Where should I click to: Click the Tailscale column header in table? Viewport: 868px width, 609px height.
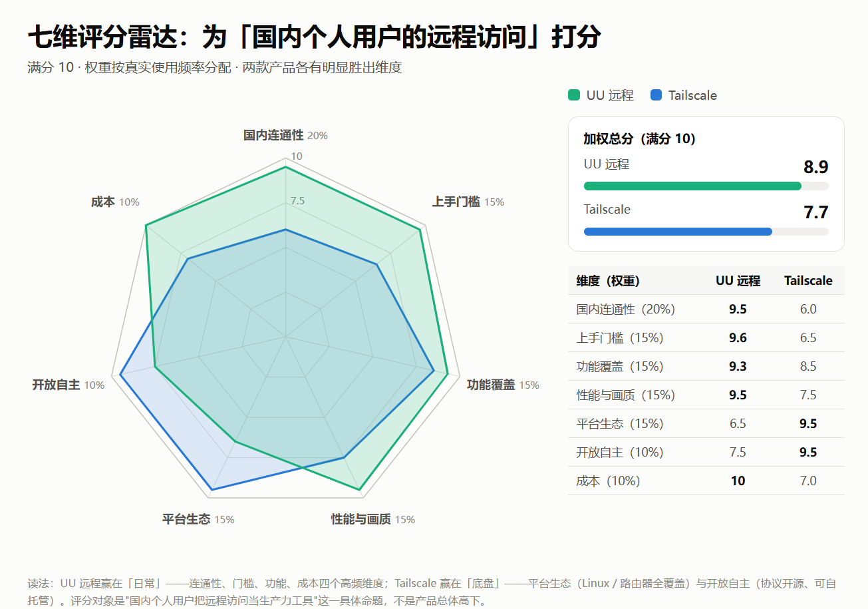808,281
